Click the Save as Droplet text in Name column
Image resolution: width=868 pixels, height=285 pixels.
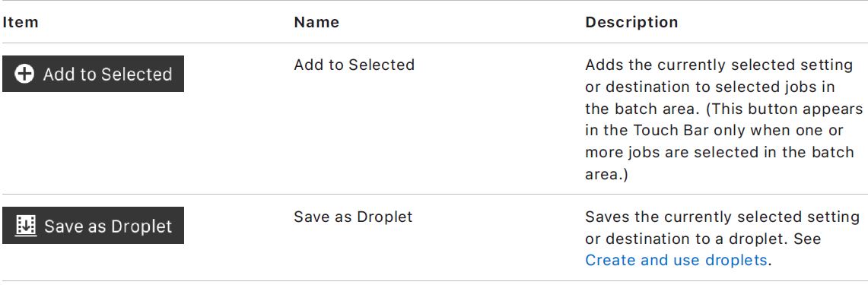click(x=353, y=217)
